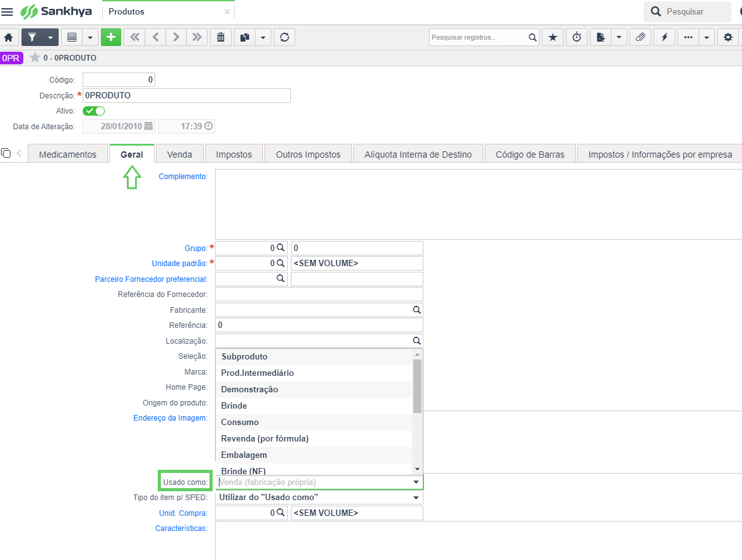Switch to the Medicamentos tab
This screenshot has height=560, width=742.
click(68, 155)
